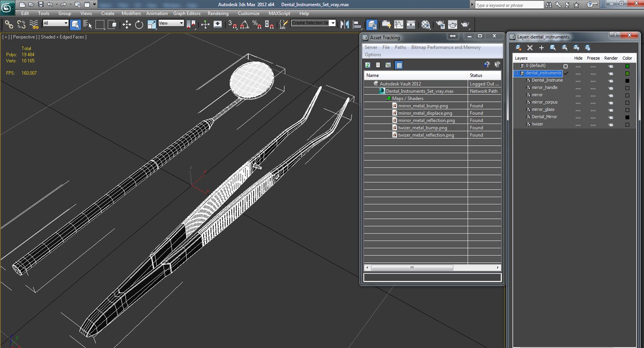The width and height of the screenshot is (644, 348).
Task: Open color swatch for dental_instruments layer
Action: (627, 74)
